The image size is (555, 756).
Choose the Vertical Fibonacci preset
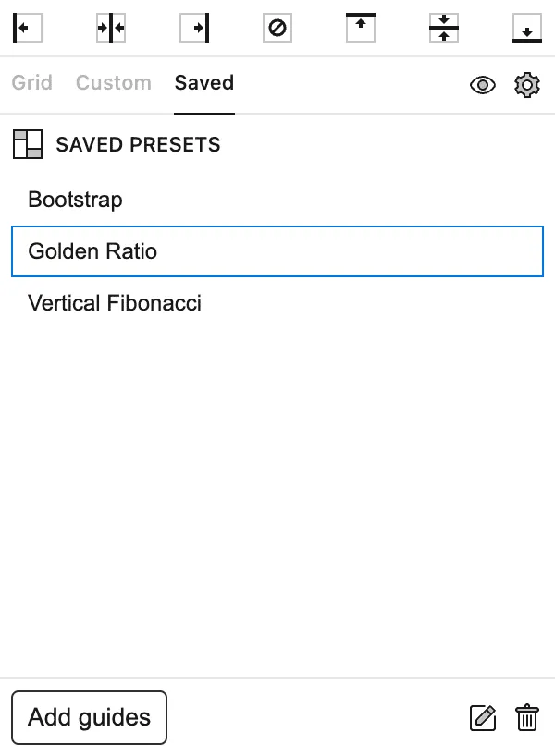115,303
